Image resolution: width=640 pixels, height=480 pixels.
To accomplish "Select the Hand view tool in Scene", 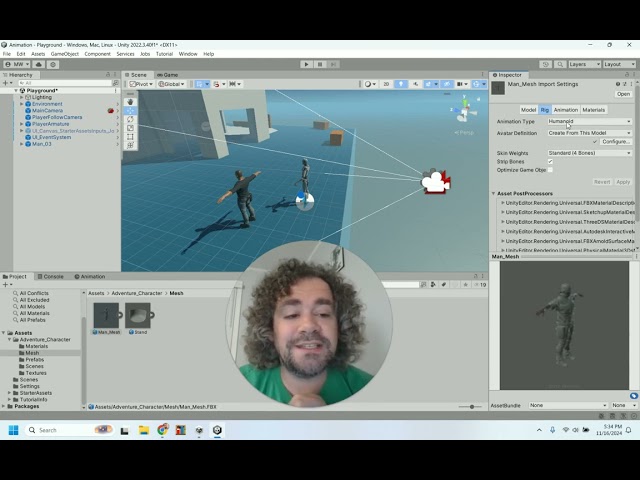I will tap(131, 102).
